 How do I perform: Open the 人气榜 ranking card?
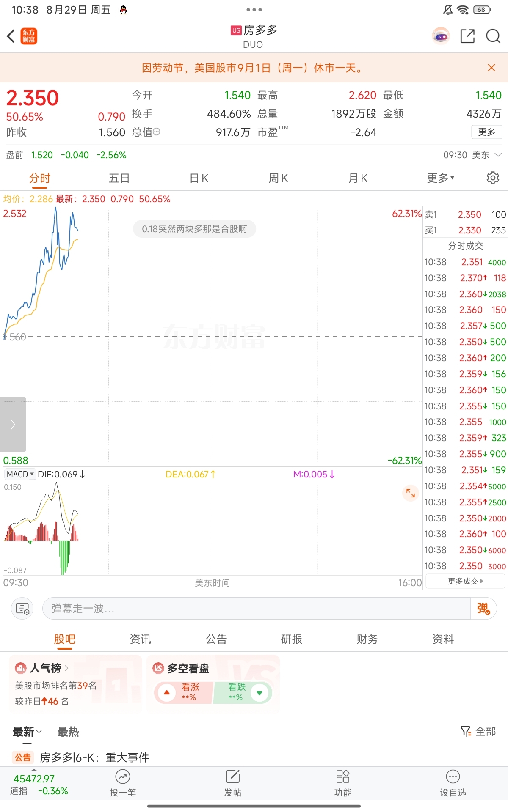tap(75, 684)
